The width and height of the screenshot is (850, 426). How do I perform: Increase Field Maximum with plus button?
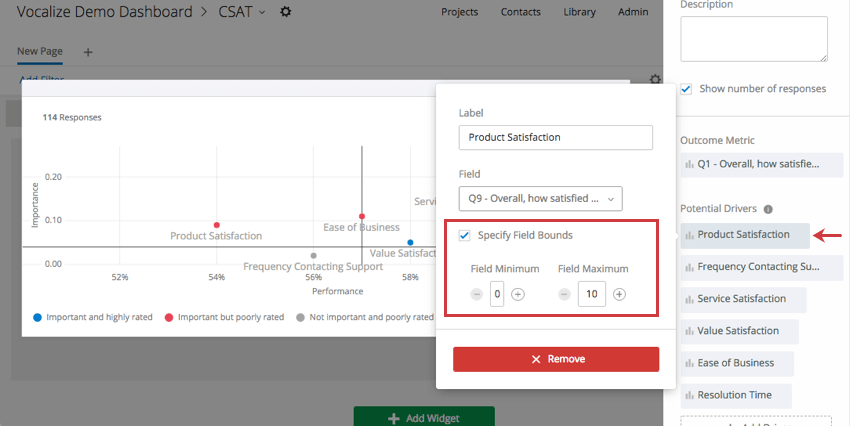pyautogui.click(x=620, y=294)
